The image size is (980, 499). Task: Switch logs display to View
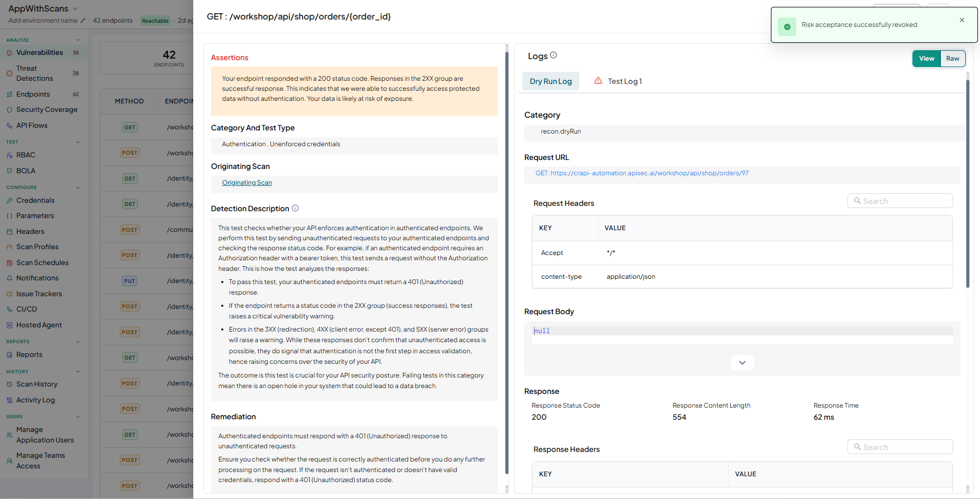pyautogui.click(x=927, y=59)
